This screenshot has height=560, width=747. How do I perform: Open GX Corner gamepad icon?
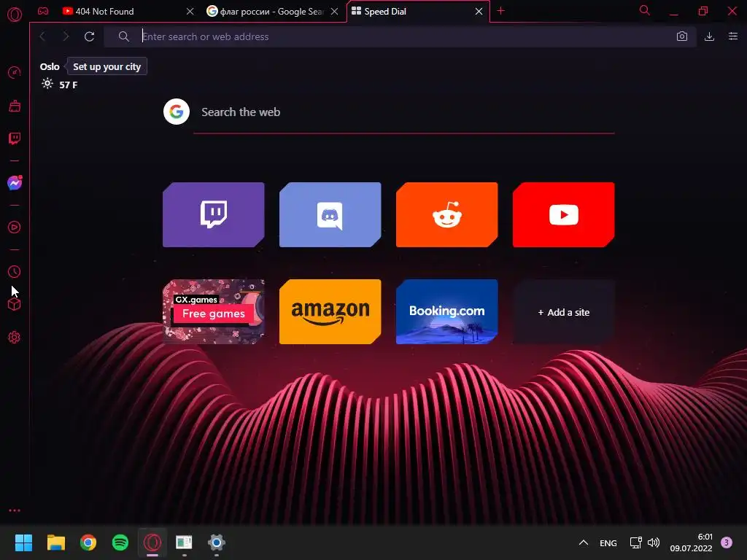click(x=43, y=11)
